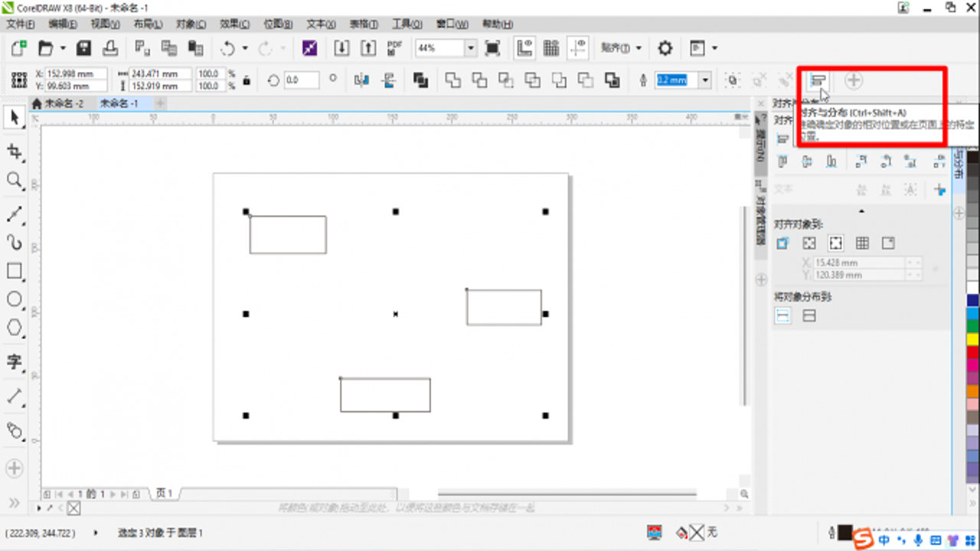Image resolution: width=980 pixels, height=551 pixels.
Task: Choose the Zoom magnifier tool
Action: coord(14,181)
